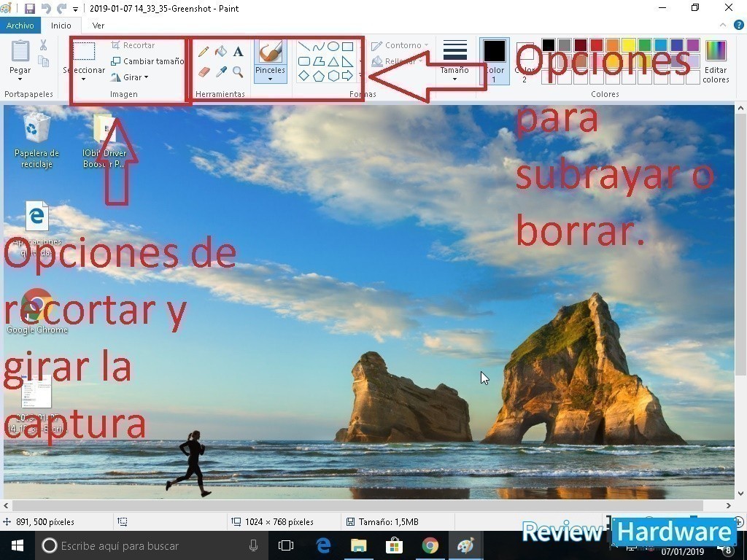
Task: Pick the green color swatch
Action: point(645,44)
